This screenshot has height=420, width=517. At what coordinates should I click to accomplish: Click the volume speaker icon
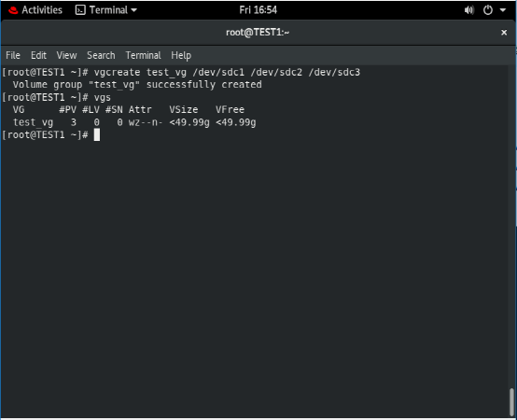tap(468, 10)
